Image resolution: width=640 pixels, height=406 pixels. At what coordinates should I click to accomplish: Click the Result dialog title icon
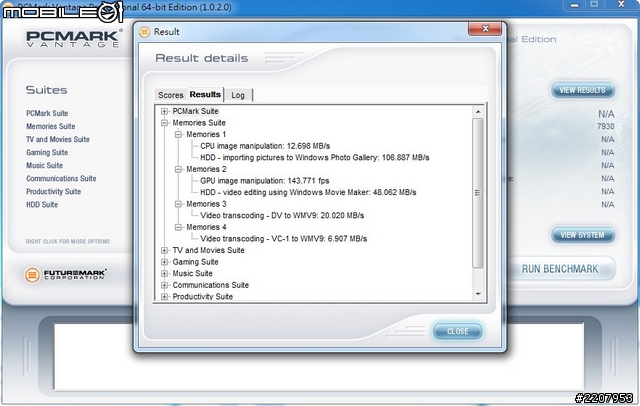click(x=144, y=32)
